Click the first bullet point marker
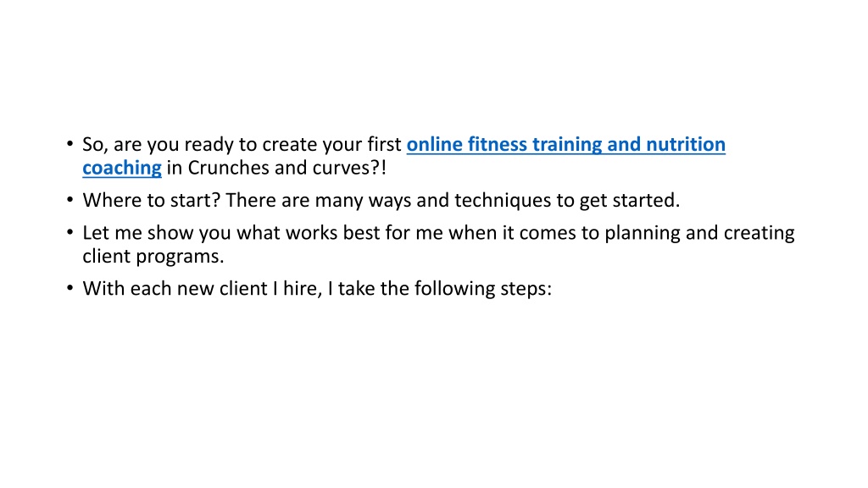868x488 pixels. [x=70, y=144]
